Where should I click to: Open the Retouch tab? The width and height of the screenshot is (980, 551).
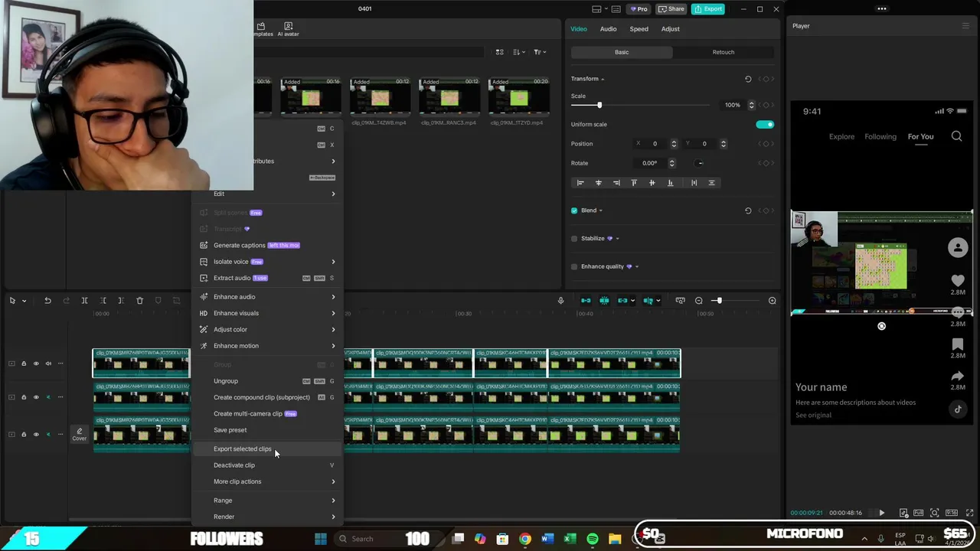724,52
